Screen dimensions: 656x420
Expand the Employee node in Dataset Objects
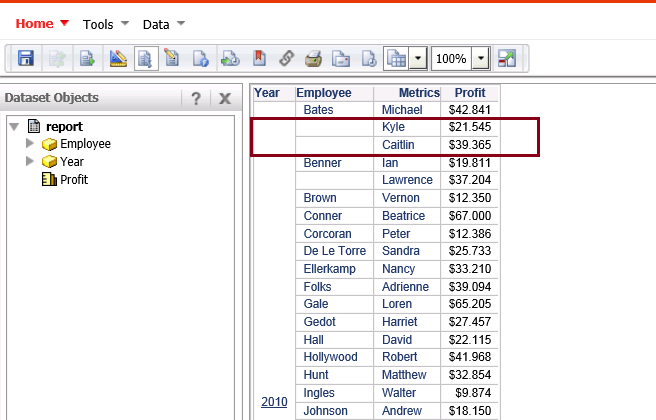(30, 143)
